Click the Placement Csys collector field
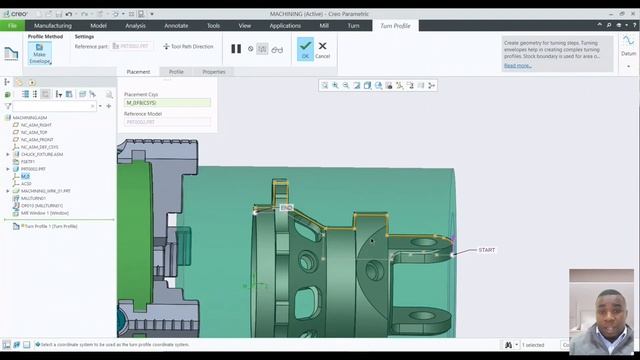The height and width of the screenshot is (360, 640). coord(167,102)
